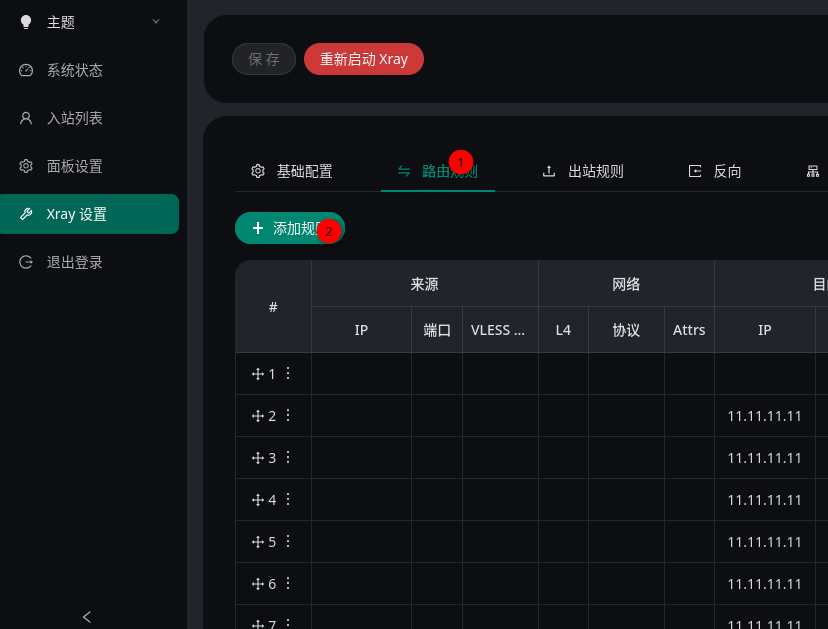Click the 添加规则 add rule button
This screenshot has height=629, width=828.
click(289, 228)
